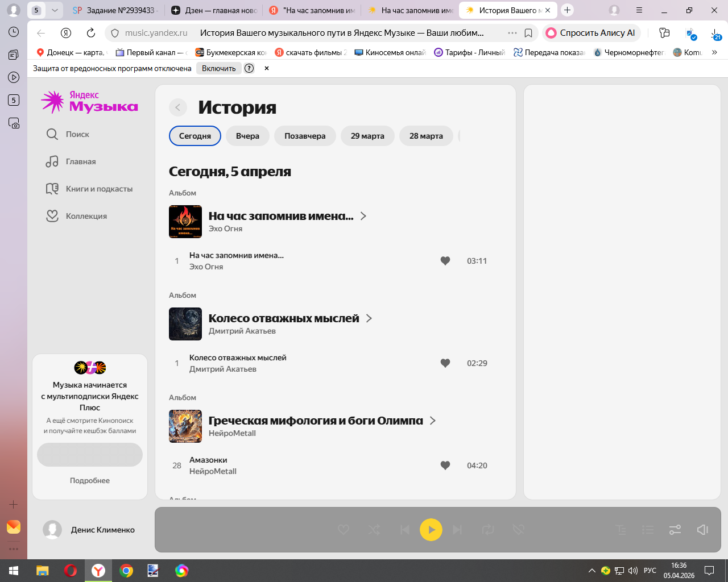Open lyrics icon in the player bar

click(x=621, y=530)
